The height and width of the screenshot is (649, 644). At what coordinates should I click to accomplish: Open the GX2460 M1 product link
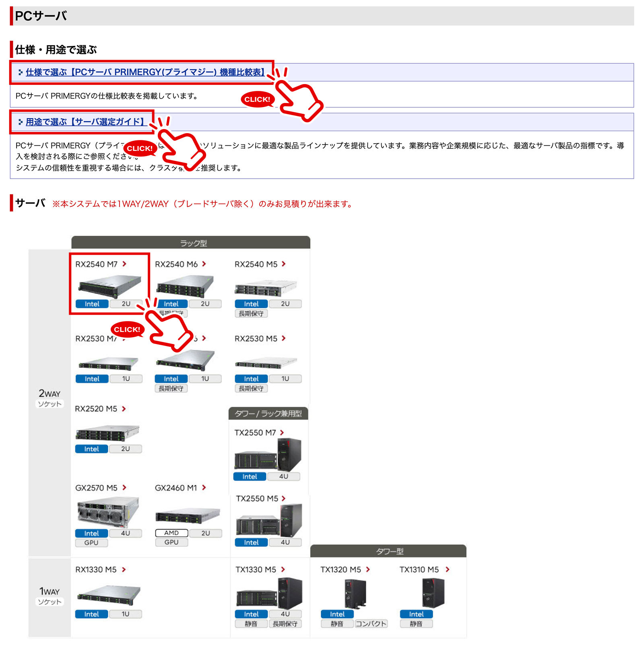[176, 488]
